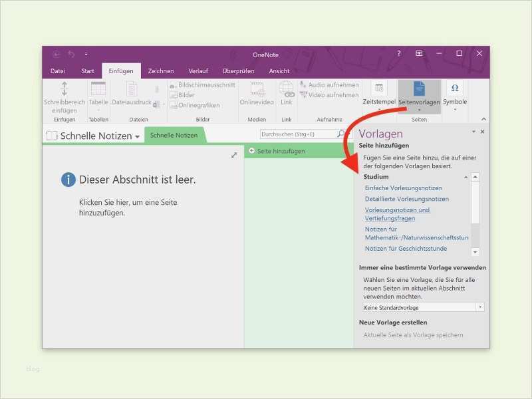Open the Datei menu
Screen dimensions: 532x399
coord(57,70)
